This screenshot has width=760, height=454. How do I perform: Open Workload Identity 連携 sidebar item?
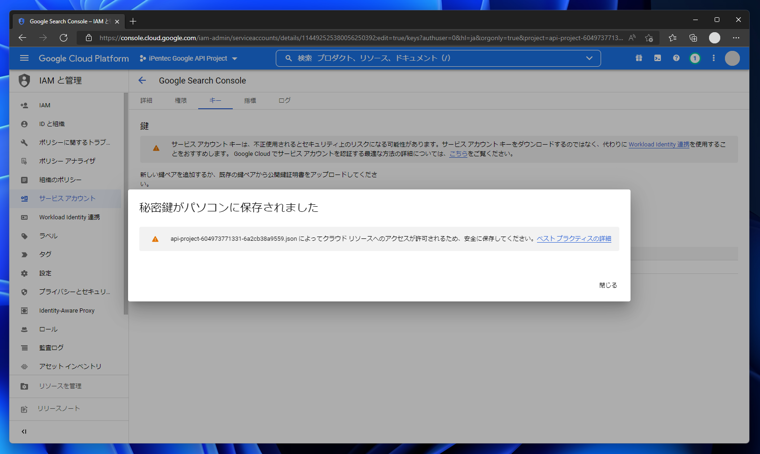pyautogui.click(x=67, y=217)
